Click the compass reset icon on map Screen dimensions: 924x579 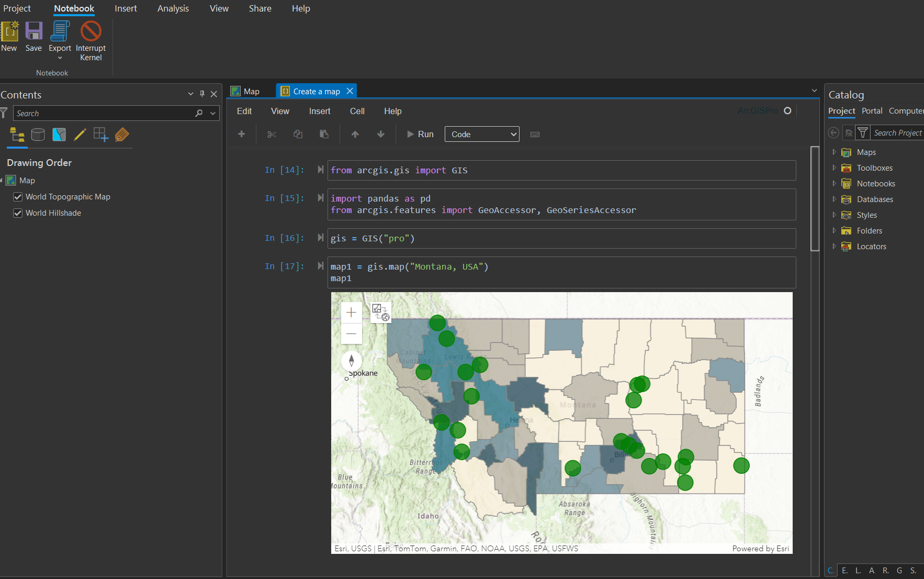click(351, 361)
